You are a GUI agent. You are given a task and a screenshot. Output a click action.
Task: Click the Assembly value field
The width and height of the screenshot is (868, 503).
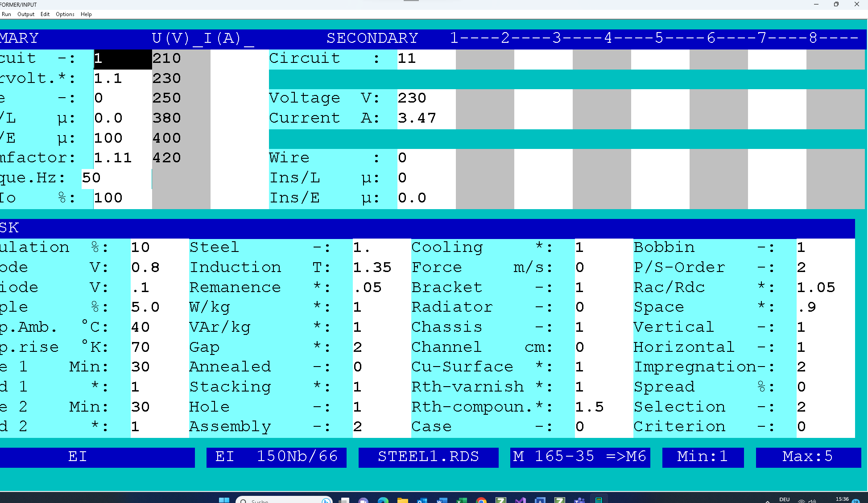[382, 427]
